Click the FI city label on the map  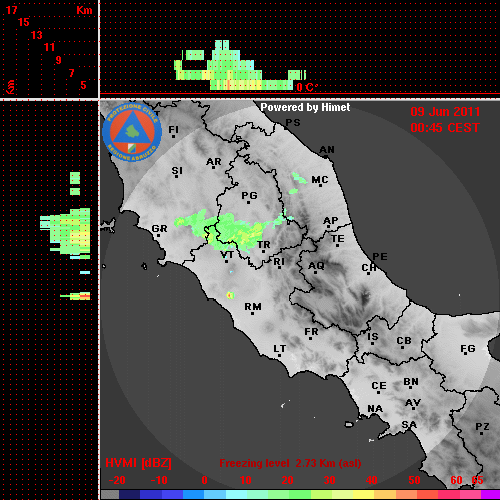[173, 129]
